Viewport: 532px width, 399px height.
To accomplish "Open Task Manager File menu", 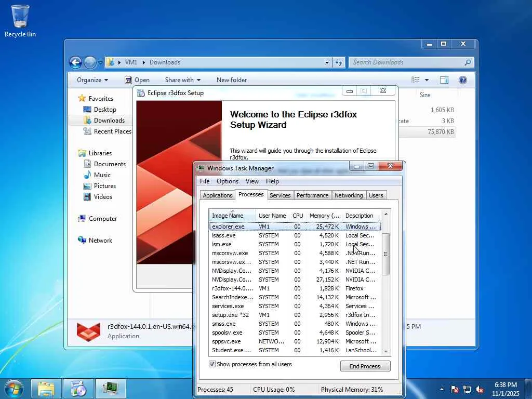I will pos(205,181).
